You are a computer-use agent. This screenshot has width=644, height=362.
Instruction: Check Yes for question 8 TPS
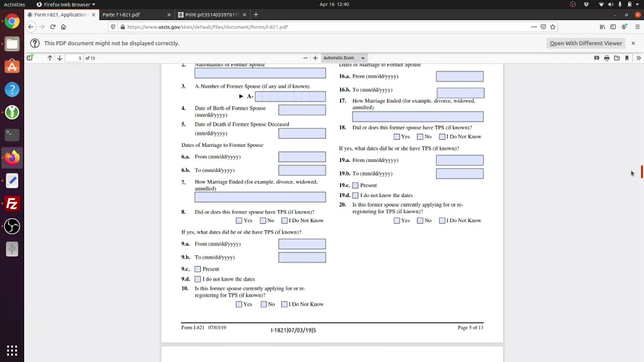click(x=239, y=221)
